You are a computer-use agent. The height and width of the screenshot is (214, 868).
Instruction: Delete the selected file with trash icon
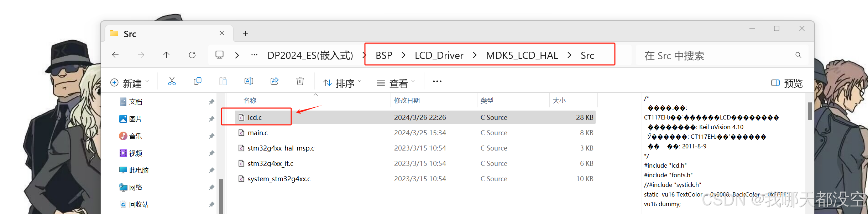tap(300, 82)
